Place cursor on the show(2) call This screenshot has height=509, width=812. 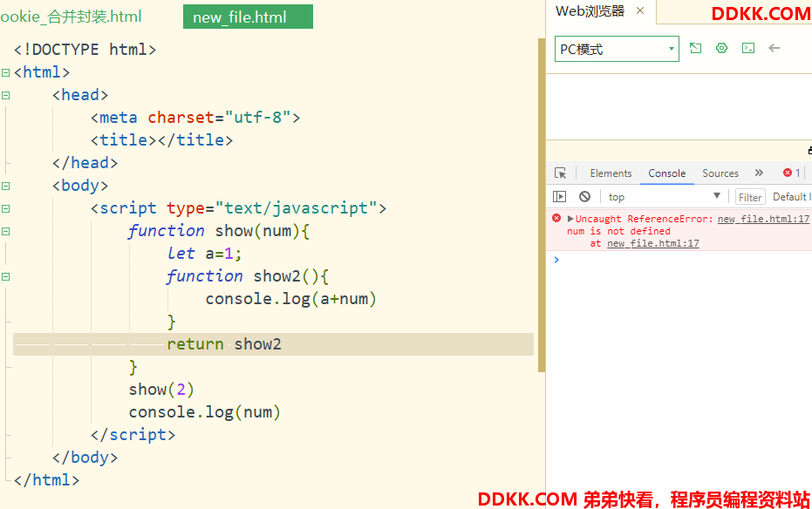pos(161,390)
